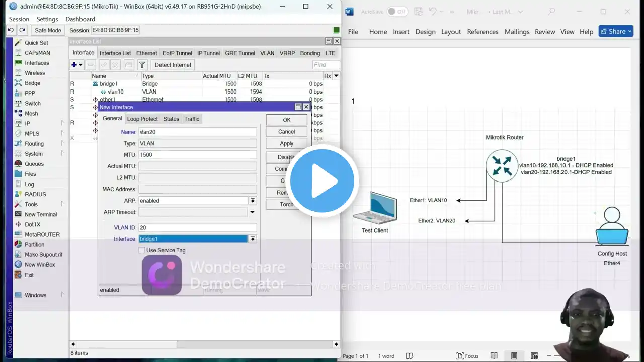
Task: Open the add interface plus dropdown
Action: pos(77,65)
